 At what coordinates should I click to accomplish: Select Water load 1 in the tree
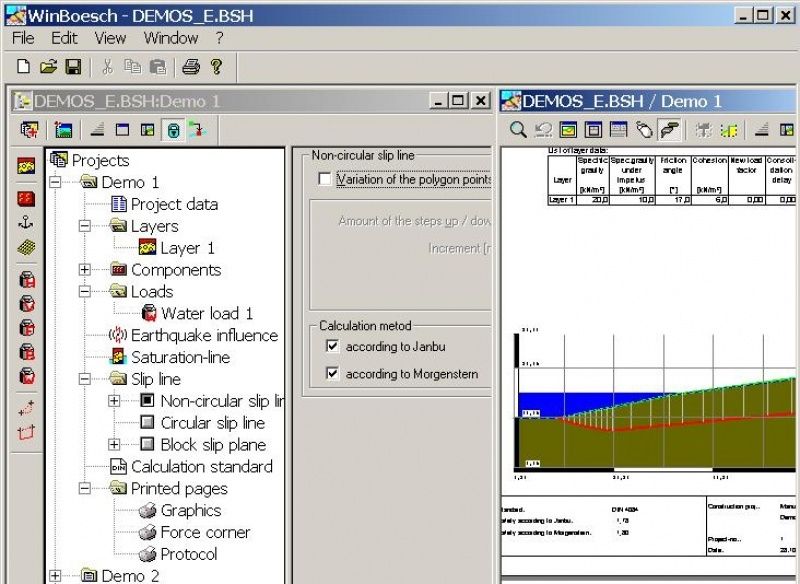(207, 313)
